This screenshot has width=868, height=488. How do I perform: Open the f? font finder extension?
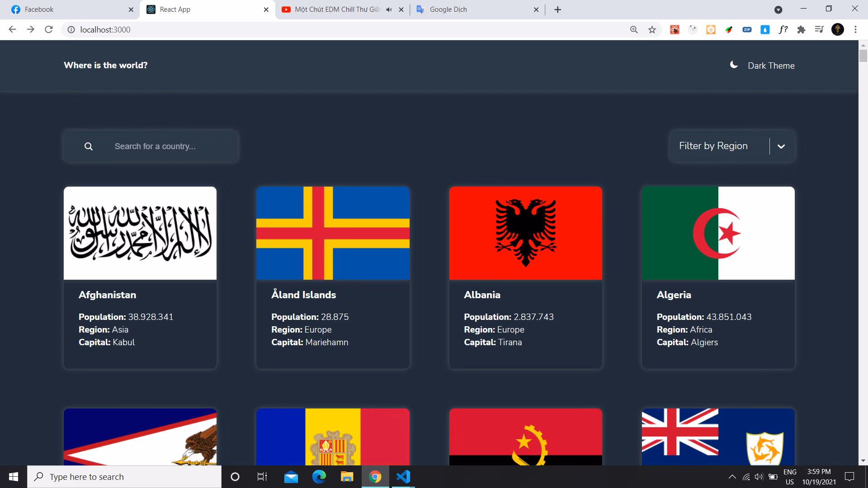pyautogui.click(x=783, y=30)
